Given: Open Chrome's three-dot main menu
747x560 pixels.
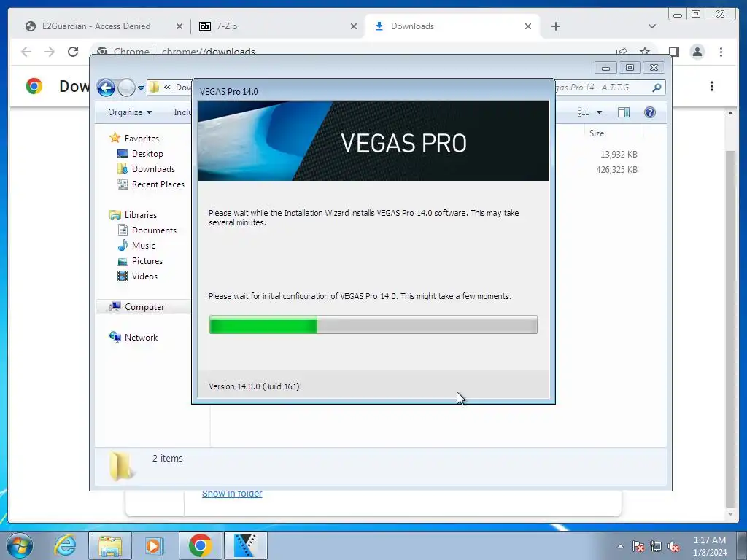Looking at the screenshot, I should pyautogui.click(x=721, y=52).
